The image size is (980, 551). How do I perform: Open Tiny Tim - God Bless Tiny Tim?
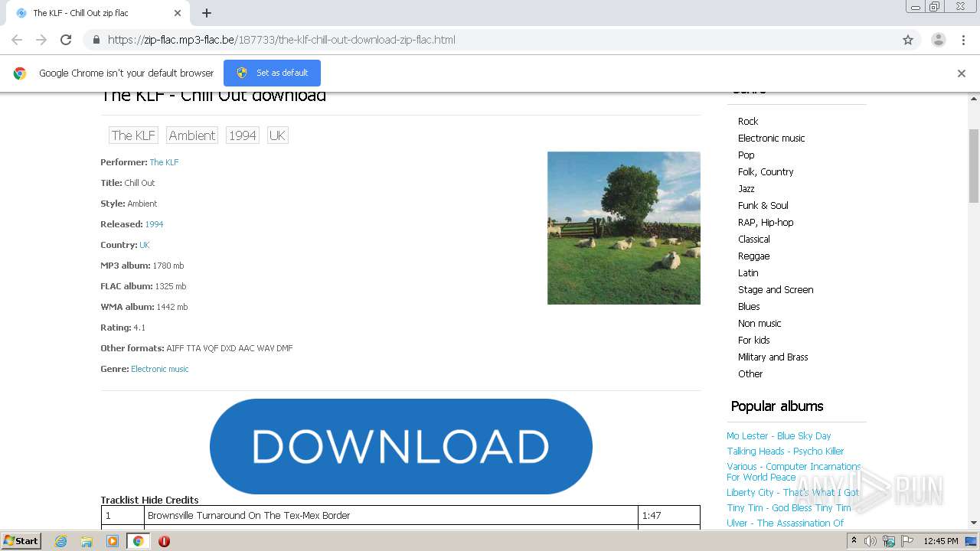tap(789, 507)
